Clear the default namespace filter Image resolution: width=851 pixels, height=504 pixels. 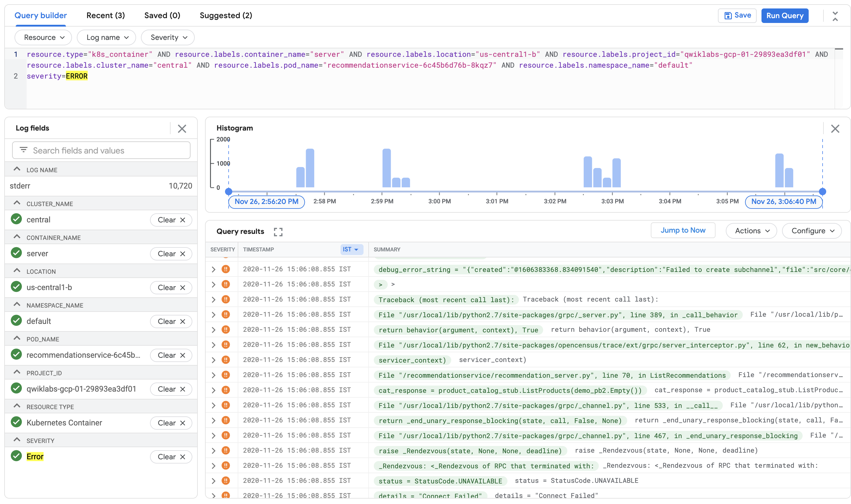(x=171, y=321)
